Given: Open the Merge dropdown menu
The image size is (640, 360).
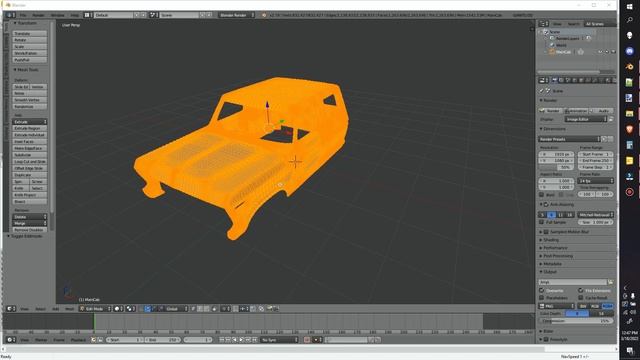Looking at the screenshot, I should (29, 223).
